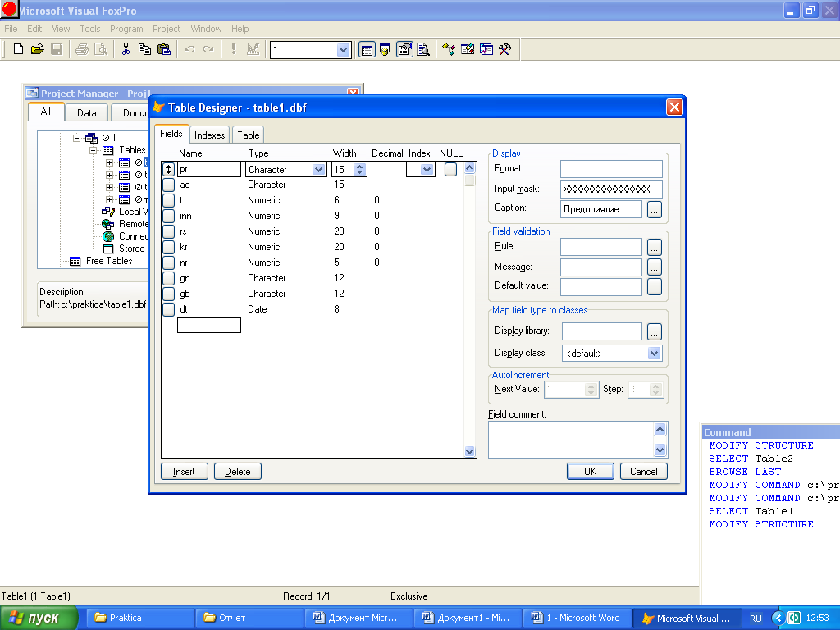Click the Save toolbar icon
The image size is (840, 630).
point(57,50)
